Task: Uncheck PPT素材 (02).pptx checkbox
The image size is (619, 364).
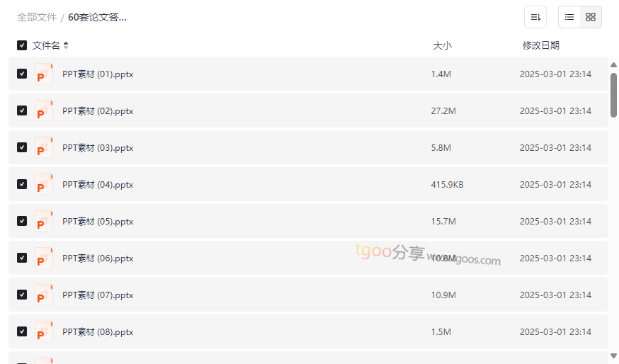Action: coord(22,111)
